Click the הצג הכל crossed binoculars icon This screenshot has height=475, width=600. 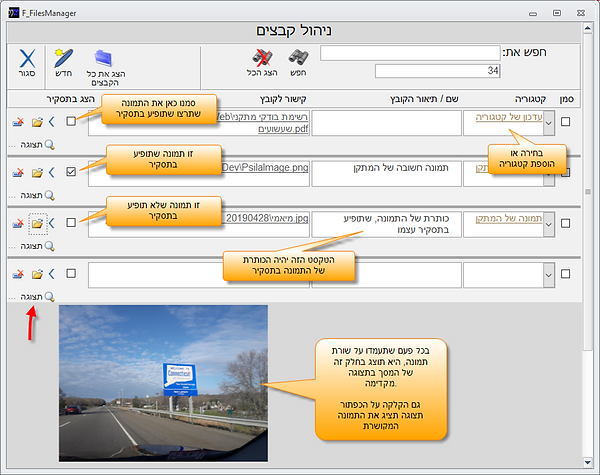click(262, 58)
